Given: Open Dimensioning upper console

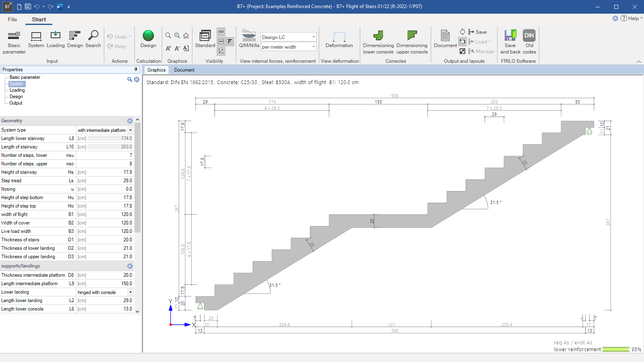Looking at the screenshot, I should (x=412, y=42).
